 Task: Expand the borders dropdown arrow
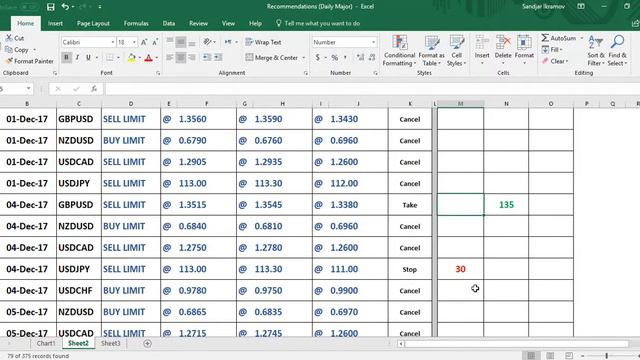pyautogui.click(x=118, y=58)
